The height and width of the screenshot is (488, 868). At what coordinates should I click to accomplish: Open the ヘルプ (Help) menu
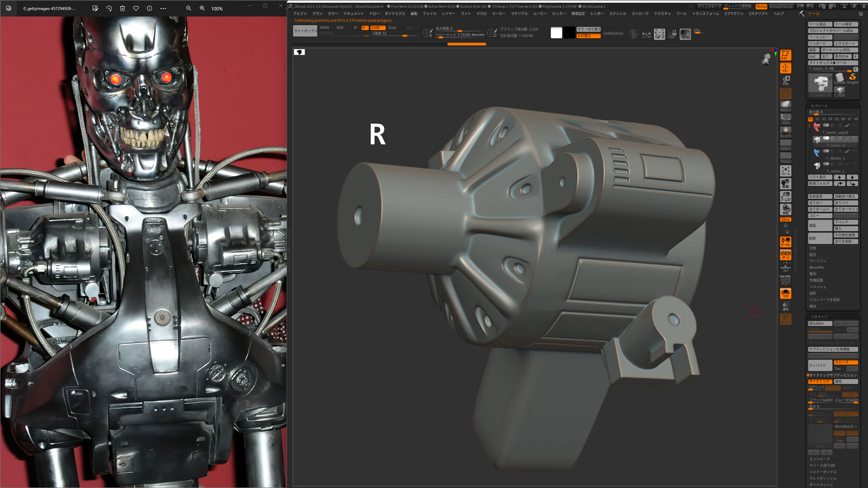pos(778,14)
